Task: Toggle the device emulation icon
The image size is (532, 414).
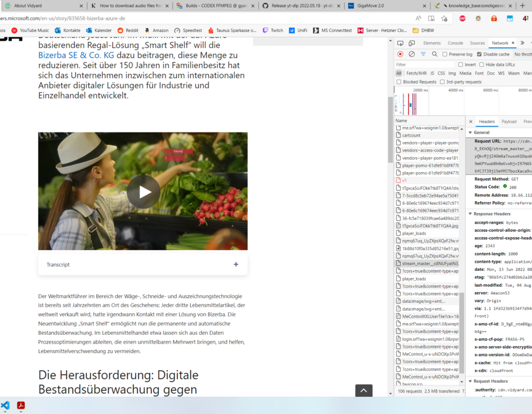Action: click(x=411, y=43)
